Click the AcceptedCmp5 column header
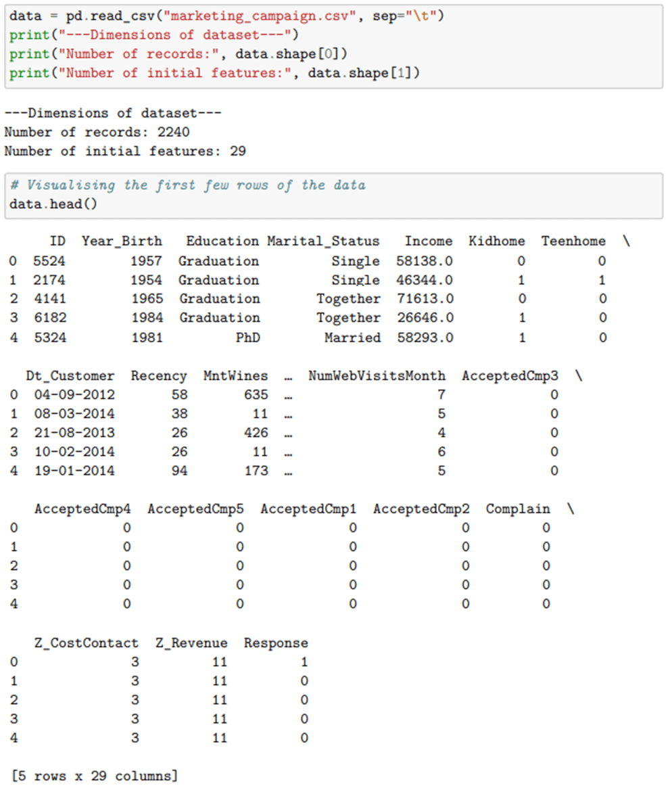Screen dimensions: 672x792 (x=195, y=509)
